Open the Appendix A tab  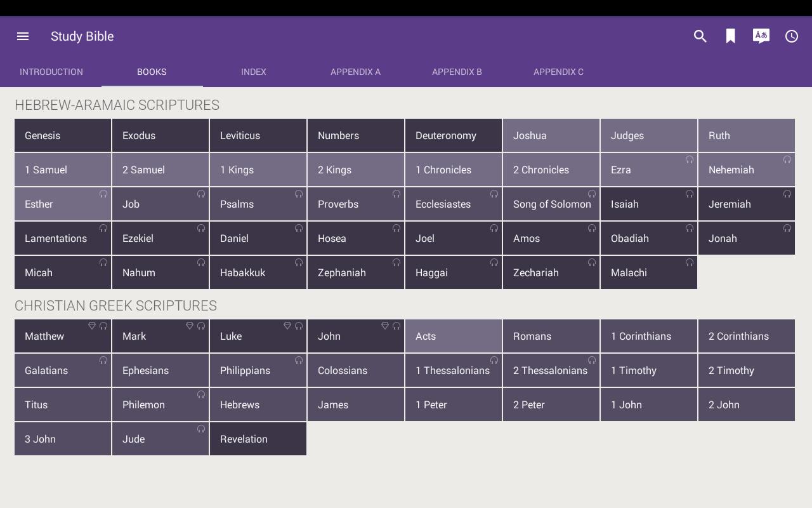coord(355,72)
